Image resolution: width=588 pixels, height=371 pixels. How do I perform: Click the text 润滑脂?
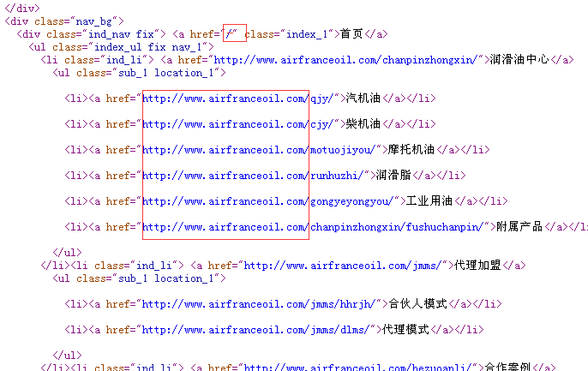click(x=393, y=175)
